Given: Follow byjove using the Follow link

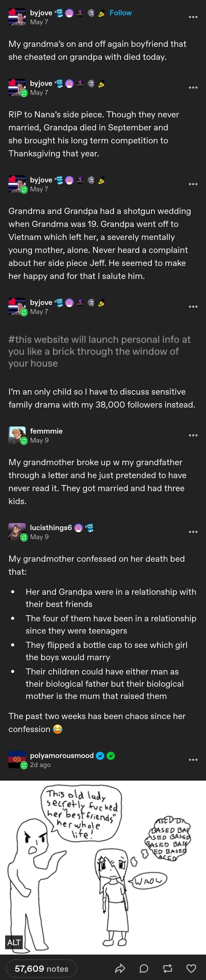Looking at the screenshot, I should 121,13.
